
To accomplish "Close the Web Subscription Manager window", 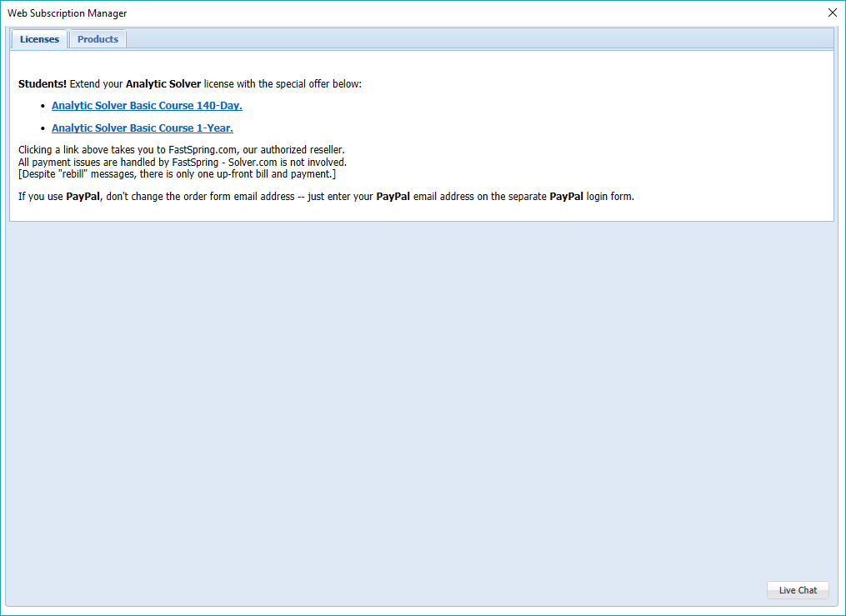I will click(833, 13).
